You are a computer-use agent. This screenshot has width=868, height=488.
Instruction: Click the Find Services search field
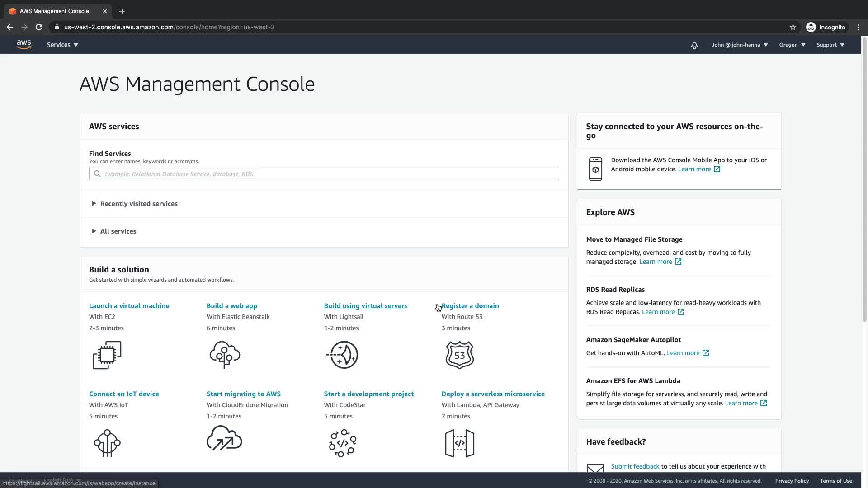pyautogui.click(x=324, y=174)
